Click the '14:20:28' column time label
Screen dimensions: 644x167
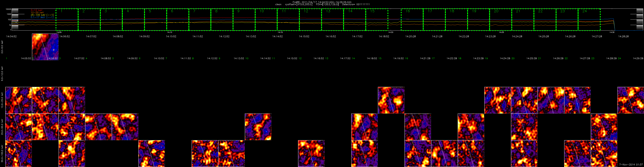click(411, 36)
